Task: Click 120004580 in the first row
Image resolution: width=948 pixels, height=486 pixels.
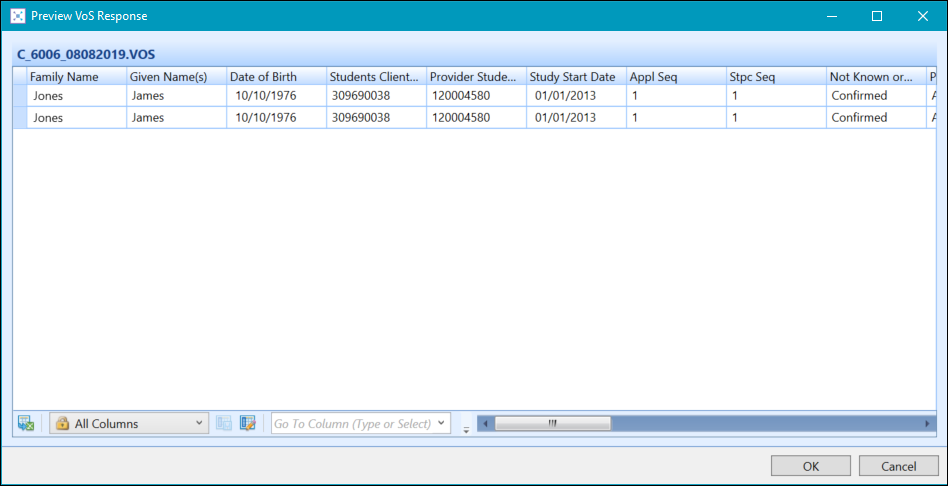Action: [x=461, y=96]
